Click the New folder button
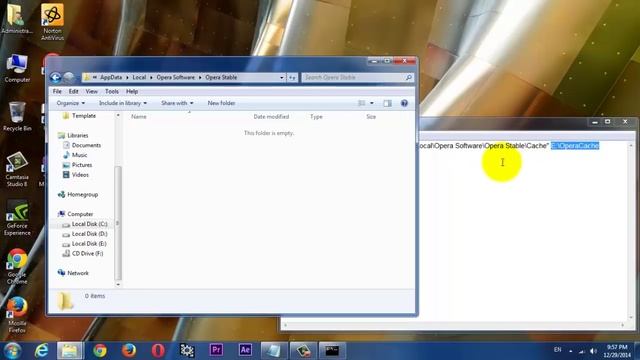Viewport: 640px width, 360px height. pyautogui.click(x=221, y=103)
